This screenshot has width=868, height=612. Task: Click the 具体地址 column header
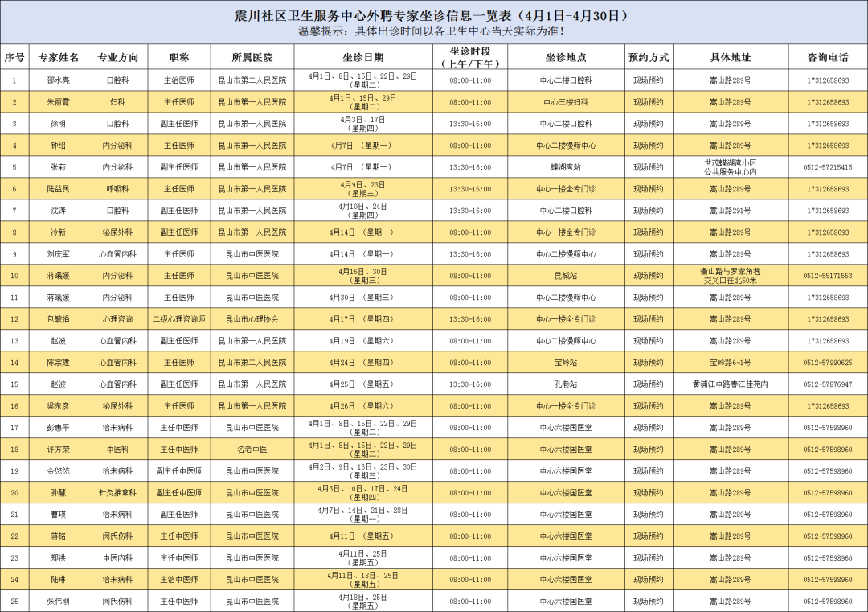pyautogui.click(x=730, y=57)
